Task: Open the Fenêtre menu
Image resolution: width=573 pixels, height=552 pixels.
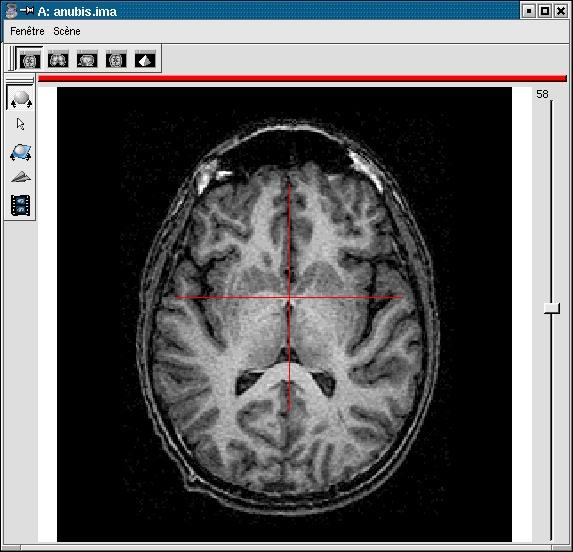Action: click(x=27, y=31)
